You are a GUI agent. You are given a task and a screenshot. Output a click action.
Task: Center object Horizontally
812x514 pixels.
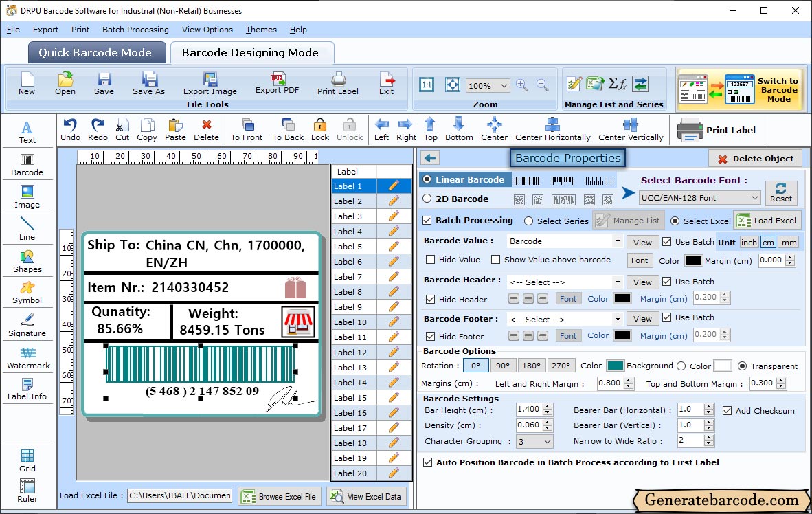[552, 130]
